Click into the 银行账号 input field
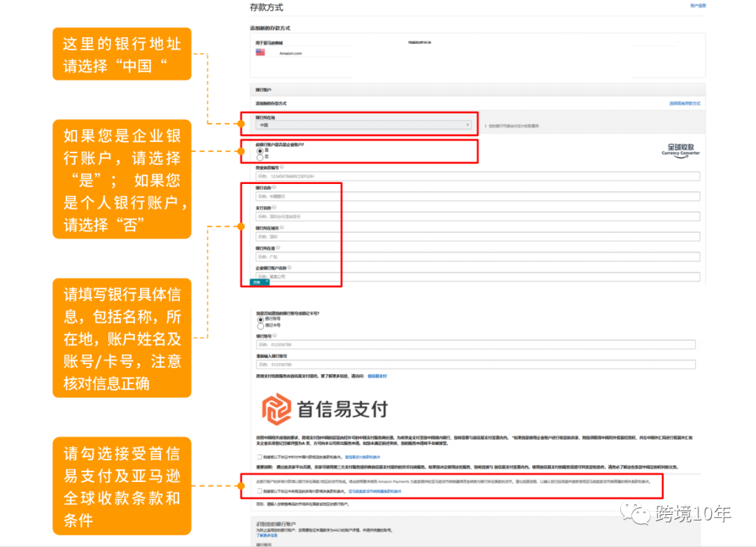This screenshot has width=756, height=547. click(476, 345)
